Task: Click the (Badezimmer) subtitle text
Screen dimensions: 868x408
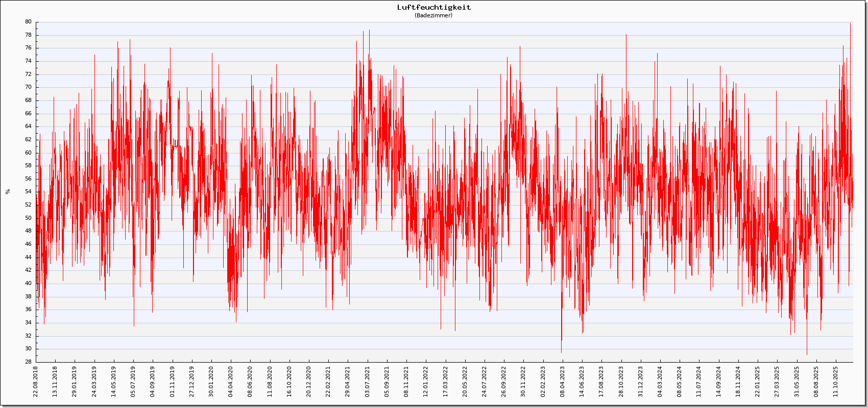Action: coord(433,15)
